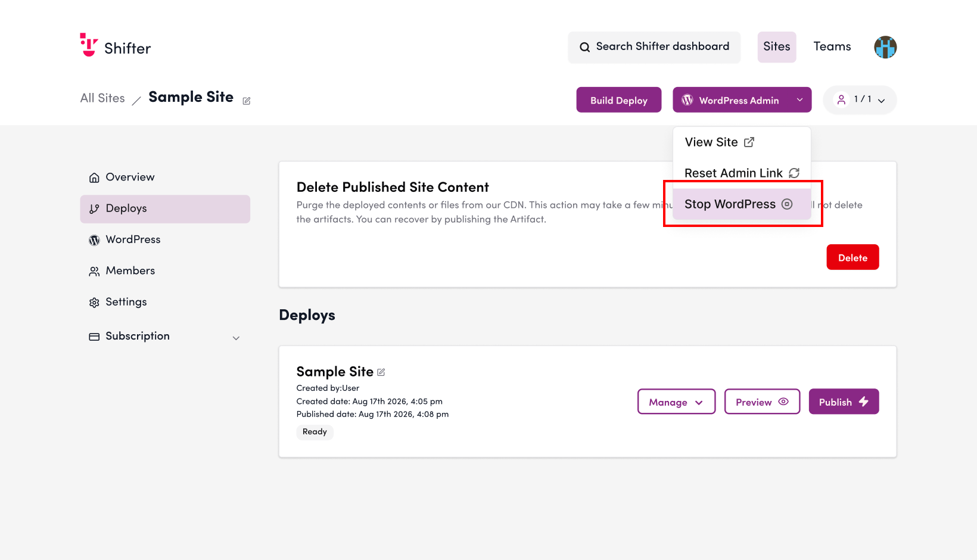
Task: Click the Ready status badge
Action: click(x=315, y=432)
